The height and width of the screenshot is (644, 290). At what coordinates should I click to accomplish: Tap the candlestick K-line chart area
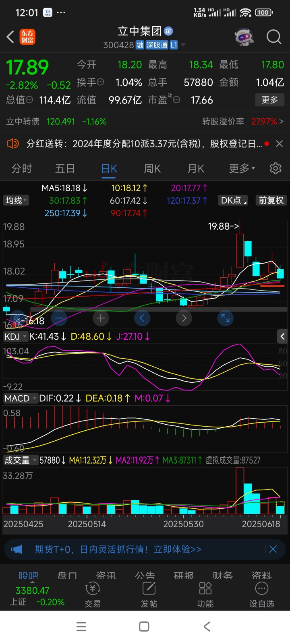pos(145,274)
